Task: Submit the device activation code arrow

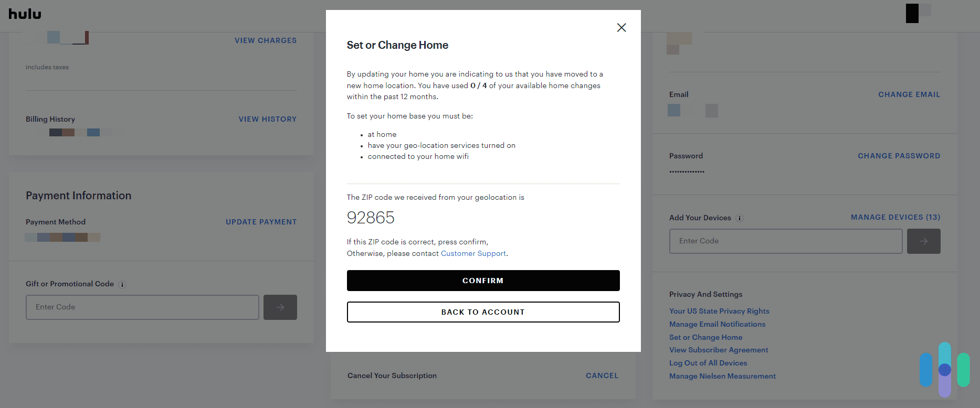Action: coord(923,241)
